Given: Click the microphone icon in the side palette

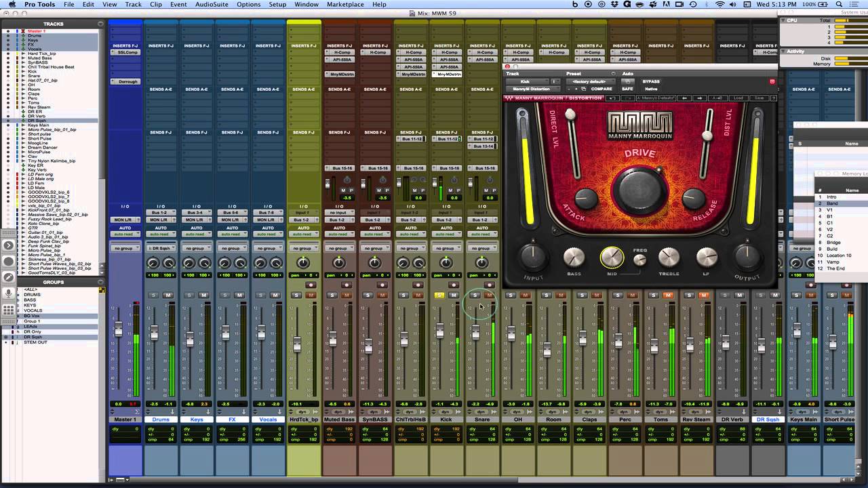Looking at the screenshot, I should pos(9,293).
